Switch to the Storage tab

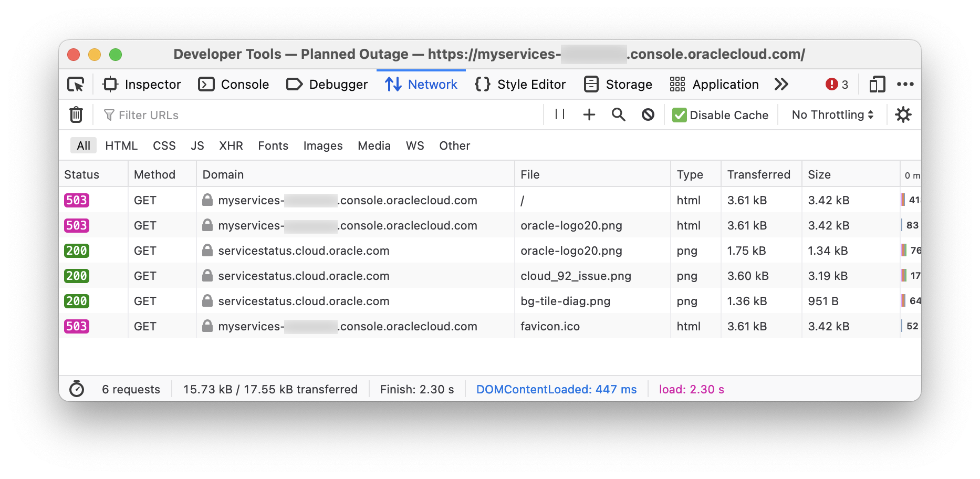pyautogui.click(x=618, y=85)
